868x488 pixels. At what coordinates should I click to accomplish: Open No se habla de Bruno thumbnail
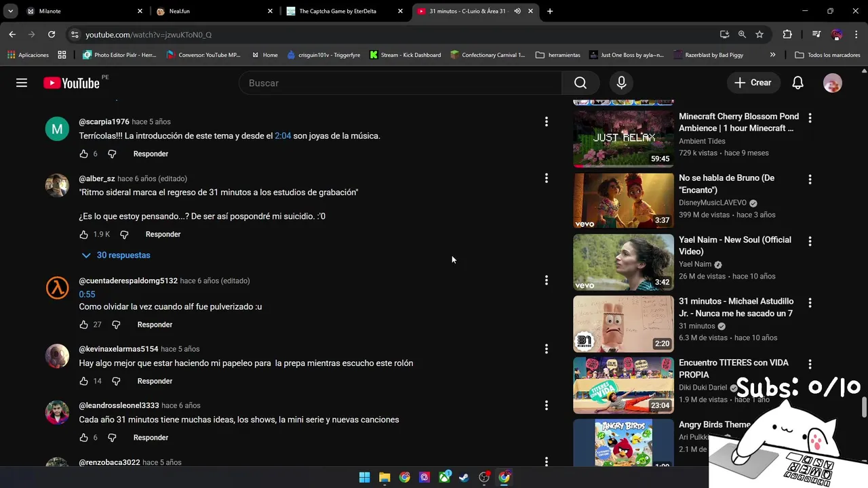[x=624, y=201]
